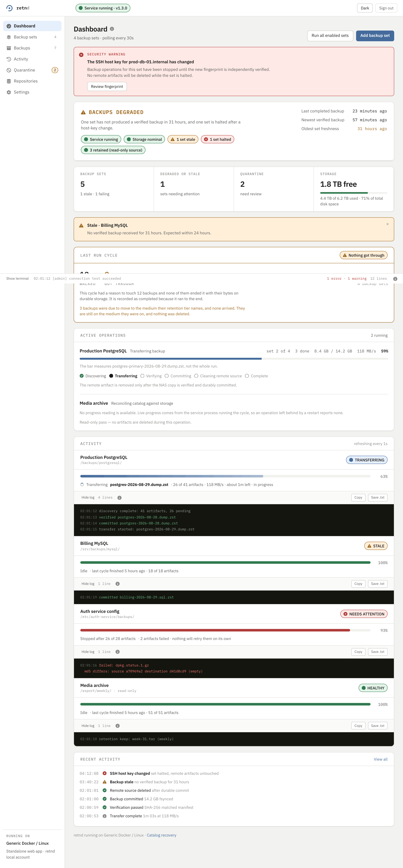
Task: Click the Transferring step indicator
Action: [123, 376]
